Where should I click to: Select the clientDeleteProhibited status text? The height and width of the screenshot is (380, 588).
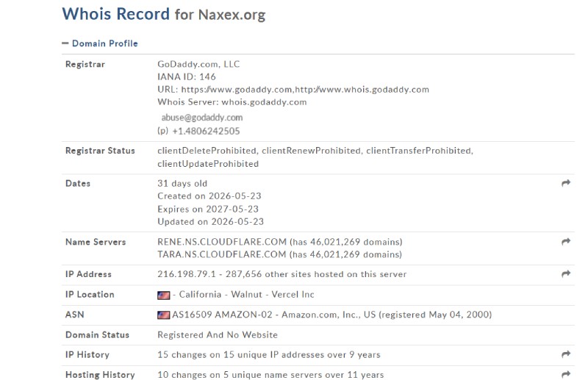[207, 151]
